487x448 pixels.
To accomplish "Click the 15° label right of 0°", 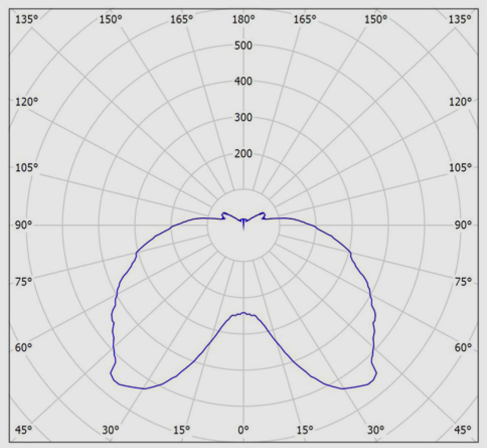I will [305, 430].
